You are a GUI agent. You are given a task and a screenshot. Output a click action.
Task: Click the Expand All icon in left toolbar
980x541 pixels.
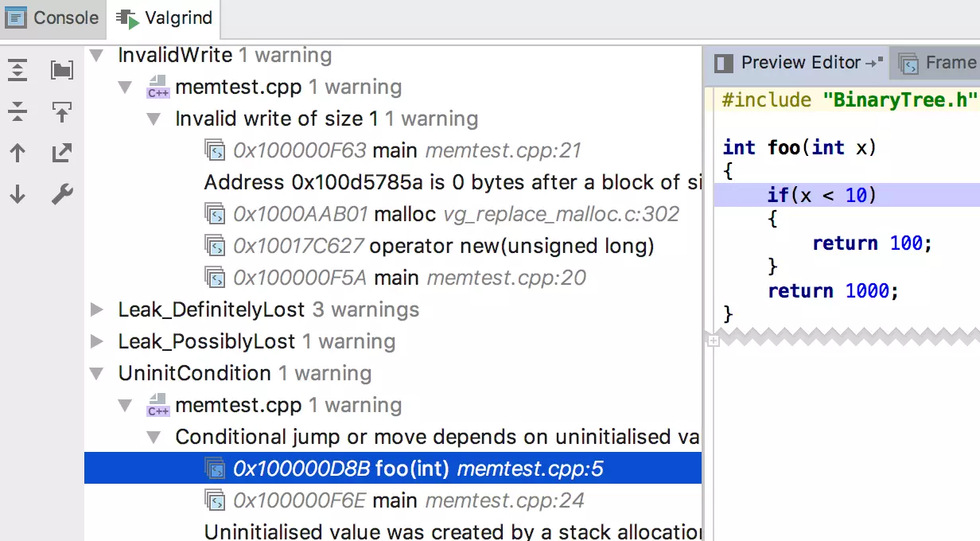[x=17, y=70]
